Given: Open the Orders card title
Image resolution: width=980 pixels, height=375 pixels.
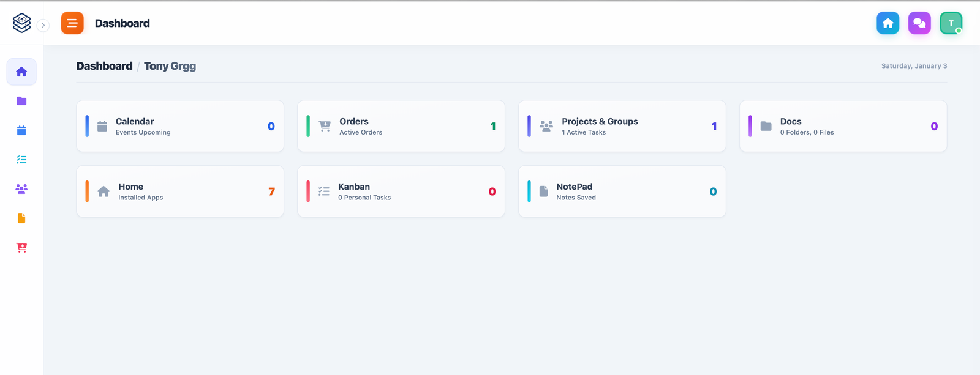Looking at the screenshot, I should (x=354, y=121).
